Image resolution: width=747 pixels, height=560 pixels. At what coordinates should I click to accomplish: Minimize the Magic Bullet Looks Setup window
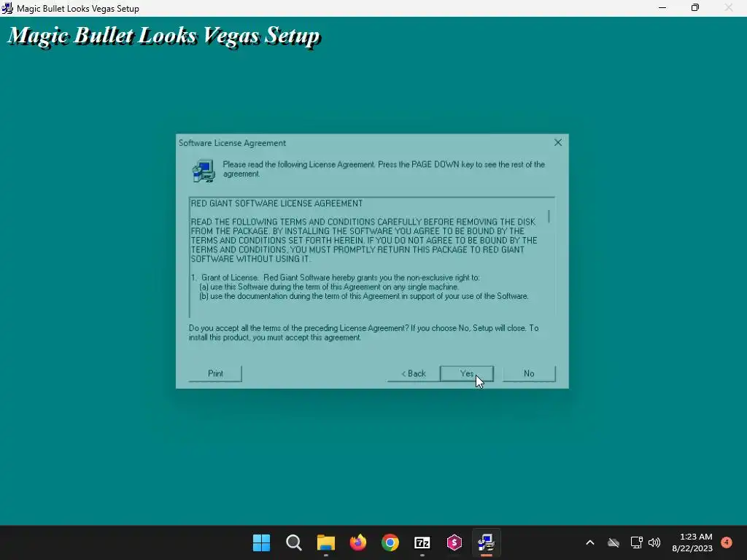(x=662, y=7)
